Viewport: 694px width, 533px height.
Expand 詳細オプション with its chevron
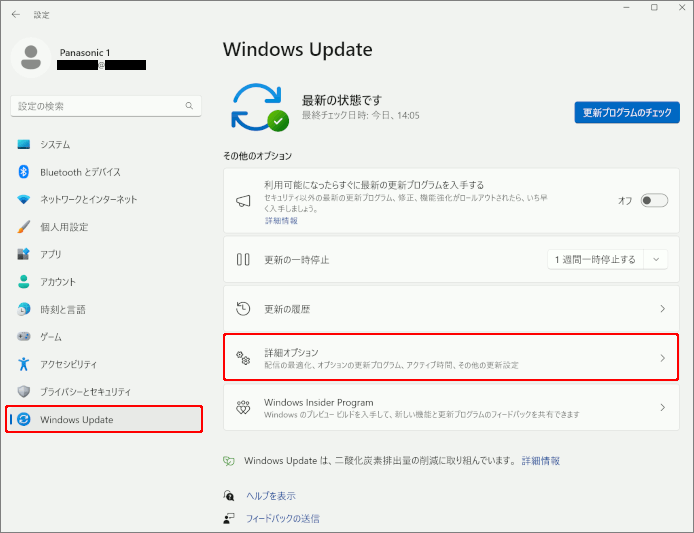663,358
